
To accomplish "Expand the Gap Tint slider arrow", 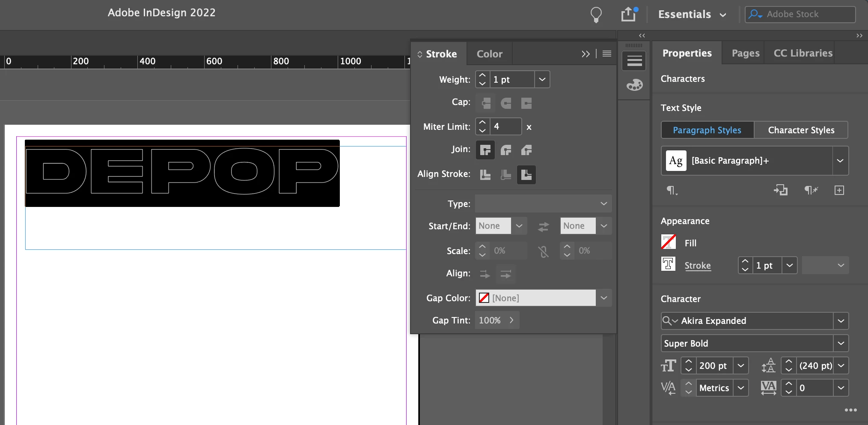I will tap(511, 320).
